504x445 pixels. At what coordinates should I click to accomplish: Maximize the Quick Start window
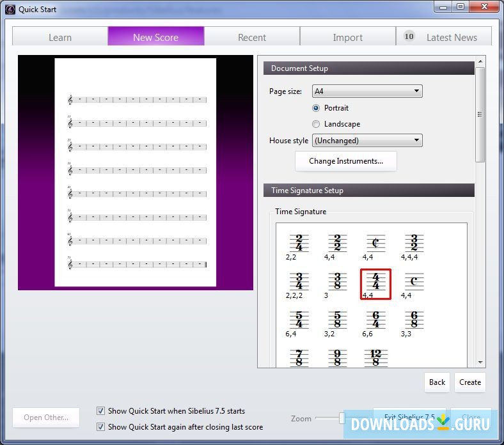461,6
